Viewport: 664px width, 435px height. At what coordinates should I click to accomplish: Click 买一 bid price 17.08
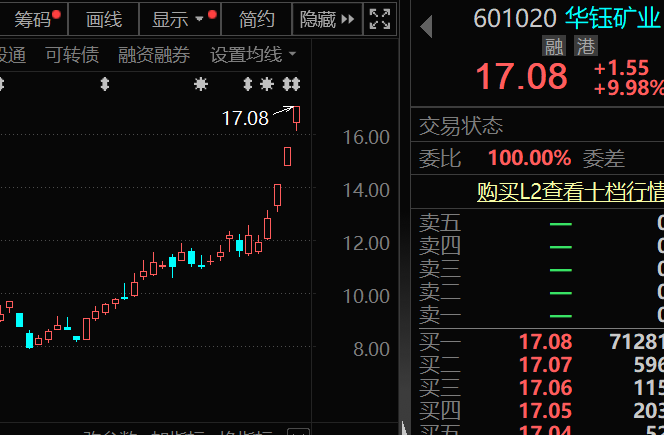click(545, 341)
